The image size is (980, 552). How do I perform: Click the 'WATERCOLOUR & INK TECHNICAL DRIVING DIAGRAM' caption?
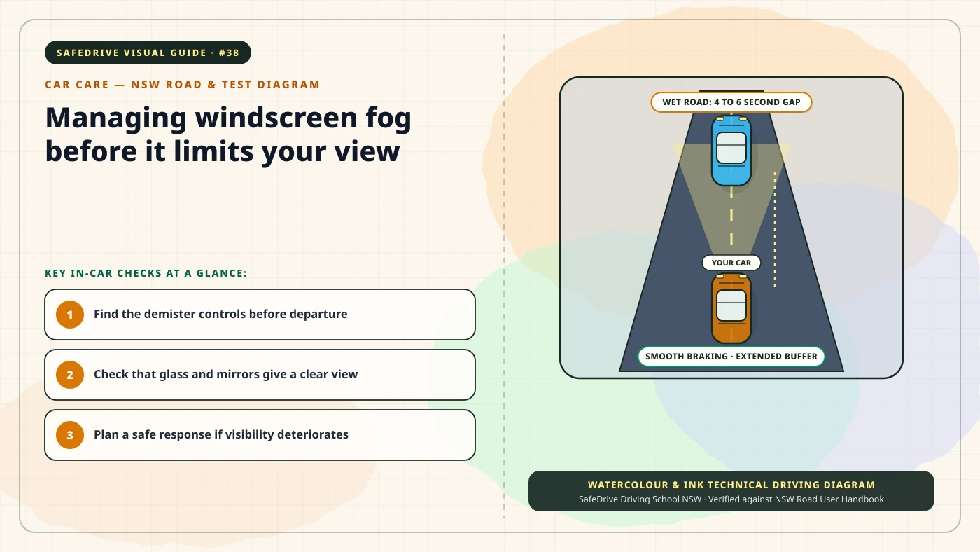[731, 485]
